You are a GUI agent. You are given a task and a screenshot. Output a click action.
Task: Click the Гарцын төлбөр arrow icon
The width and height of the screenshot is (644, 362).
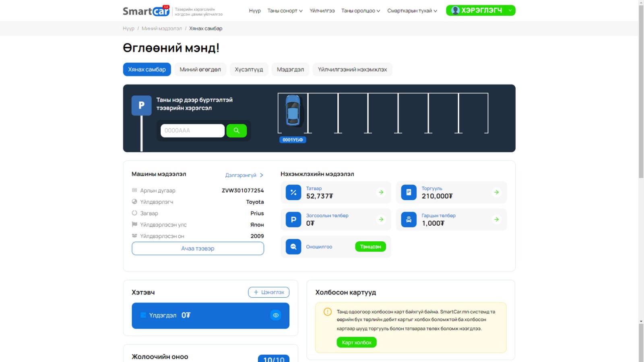click(x=496, y=220)
